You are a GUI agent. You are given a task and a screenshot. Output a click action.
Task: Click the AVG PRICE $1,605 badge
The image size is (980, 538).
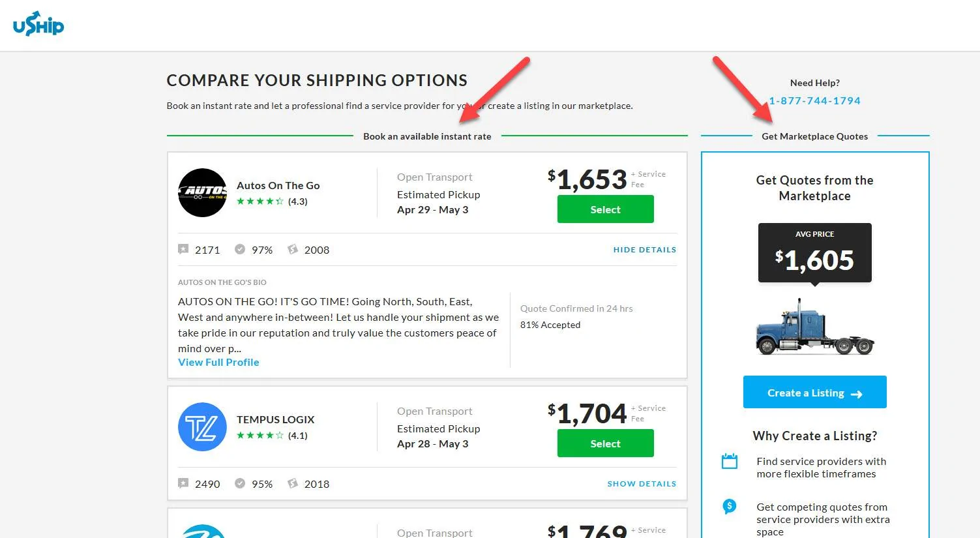[x=814, y=253]
